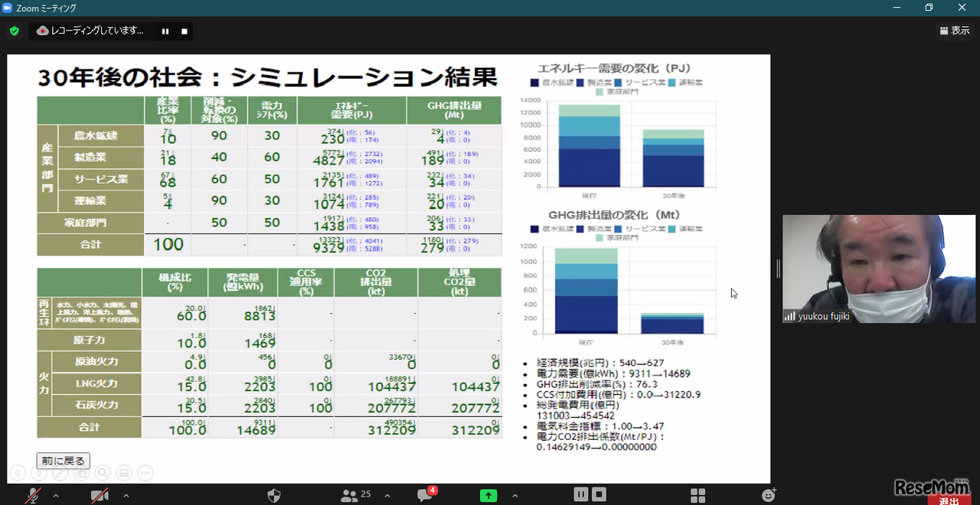Pause recording in top recording indicator
The image size is (980, 505).
(165, 31)
